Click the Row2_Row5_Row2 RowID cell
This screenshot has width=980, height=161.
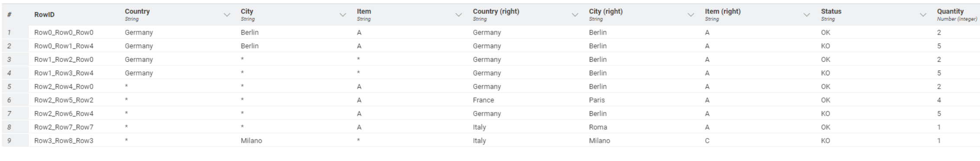click(x=64, y=100)
